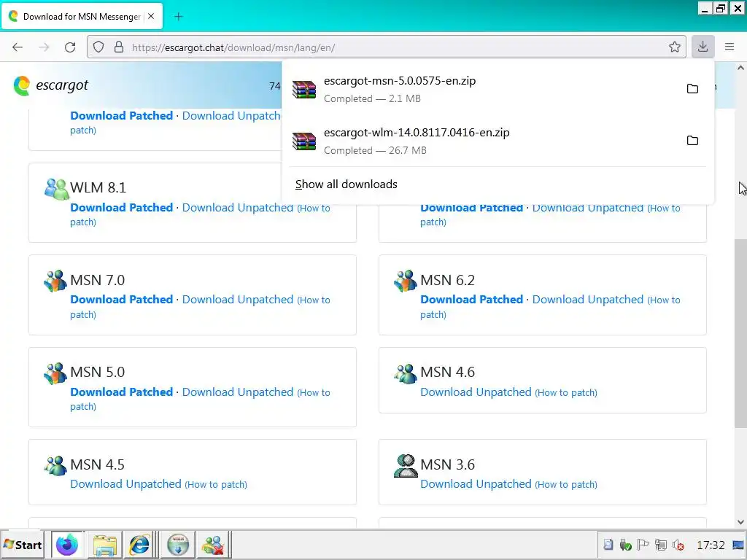Viewport: 747px width, 560px height.
Task: Open How to patch for MSN 3.6
Action: (566, 485)
